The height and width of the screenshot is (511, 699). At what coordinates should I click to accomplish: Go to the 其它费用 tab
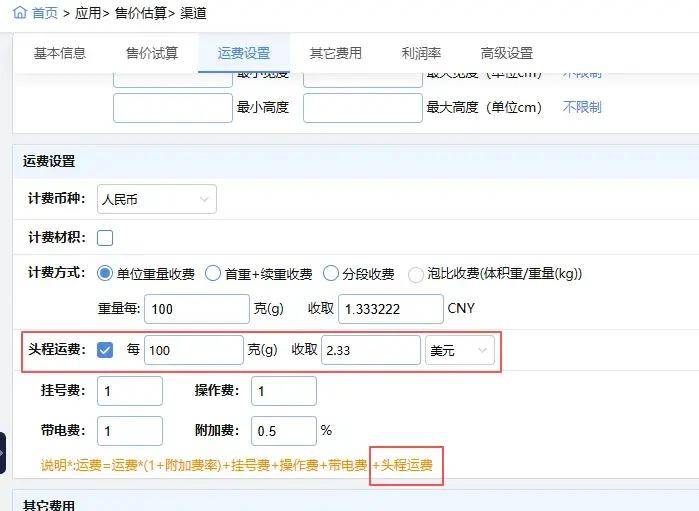pos(336,53)
